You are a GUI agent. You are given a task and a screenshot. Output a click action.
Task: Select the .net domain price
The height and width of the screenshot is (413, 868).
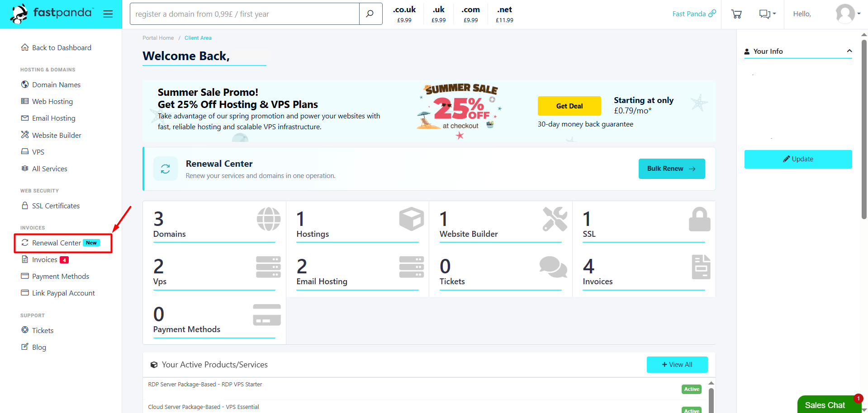[x=505, y=14]
